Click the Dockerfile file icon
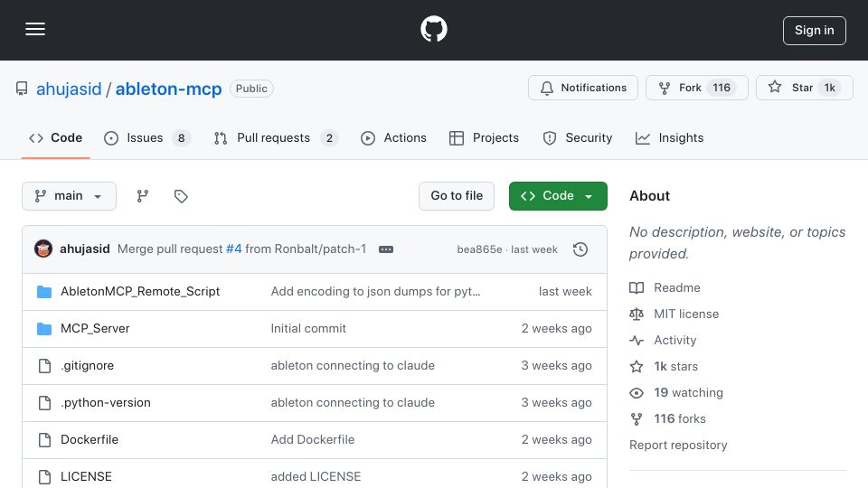The height and width of the screenshot is (488, 868). [44, 440]
